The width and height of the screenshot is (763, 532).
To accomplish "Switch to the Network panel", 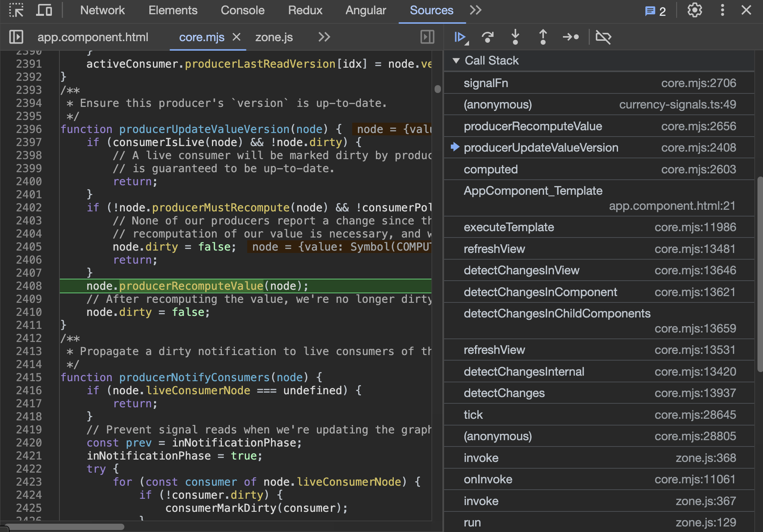I will [x=102, y=10].
